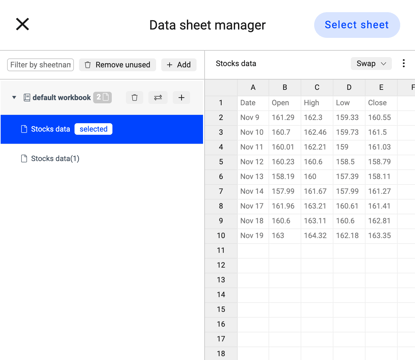Click the workbook sheet count badge

pyautogui.click(x=102, y=97)
